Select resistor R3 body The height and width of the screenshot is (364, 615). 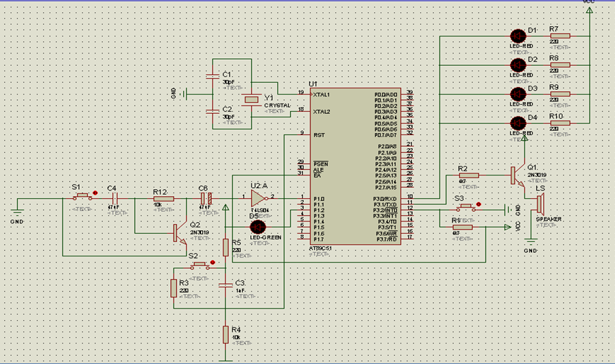173,289
